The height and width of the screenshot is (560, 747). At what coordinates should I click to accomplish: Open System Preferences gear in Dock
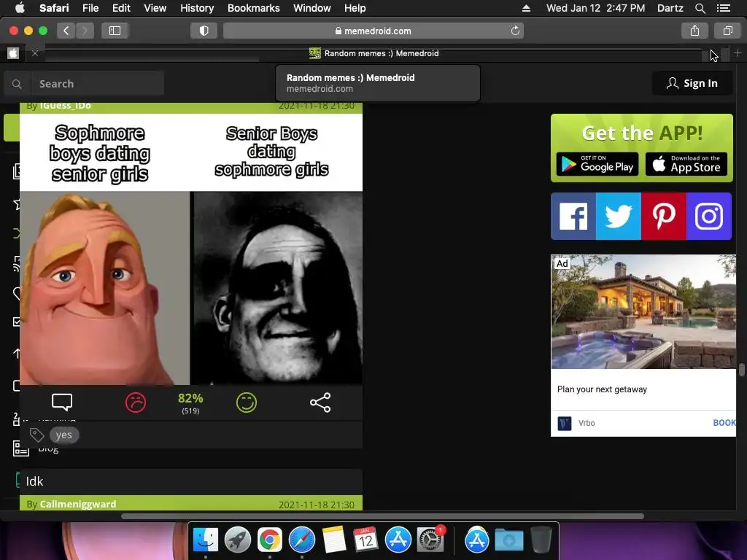point(430,540)
